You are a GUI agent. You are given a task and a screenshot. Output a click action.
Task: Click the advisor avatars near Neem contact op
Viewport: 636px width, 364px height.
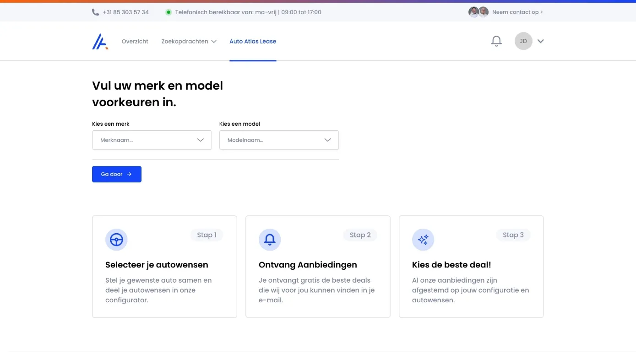coord(478,12)
